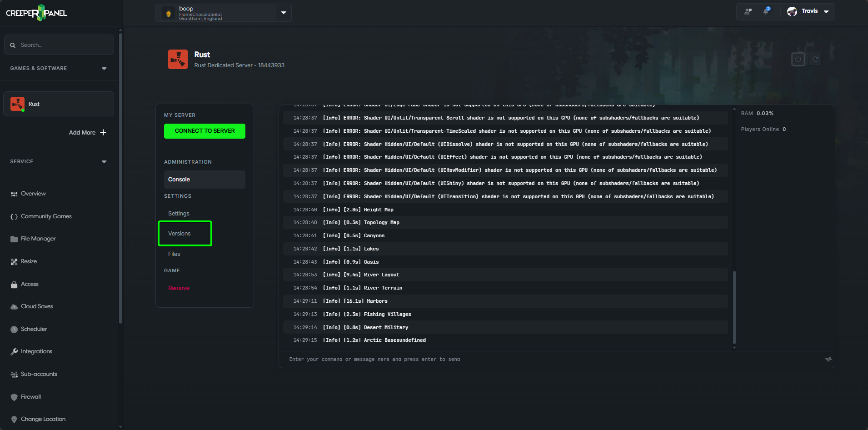Click the search magnifier icon
868x430 pixels.
coord(13,45)
